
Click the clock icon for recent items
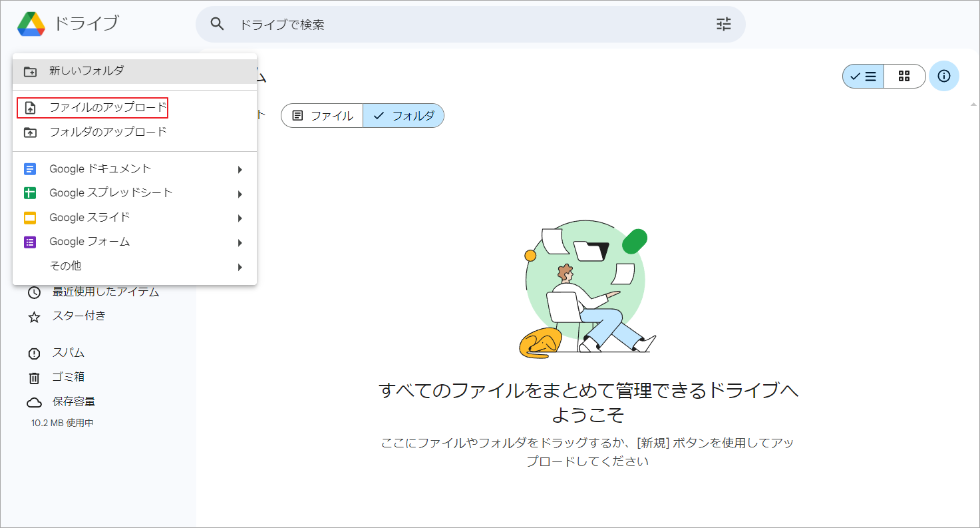(x=34, y=292)
